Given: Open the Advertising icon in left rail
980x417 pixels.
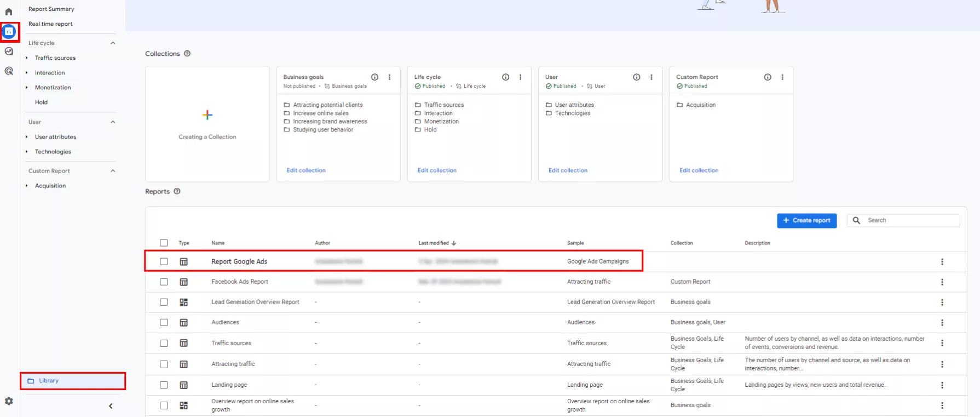Looking at the screenshot, I should pyautogui.click(x=9, y=71).
